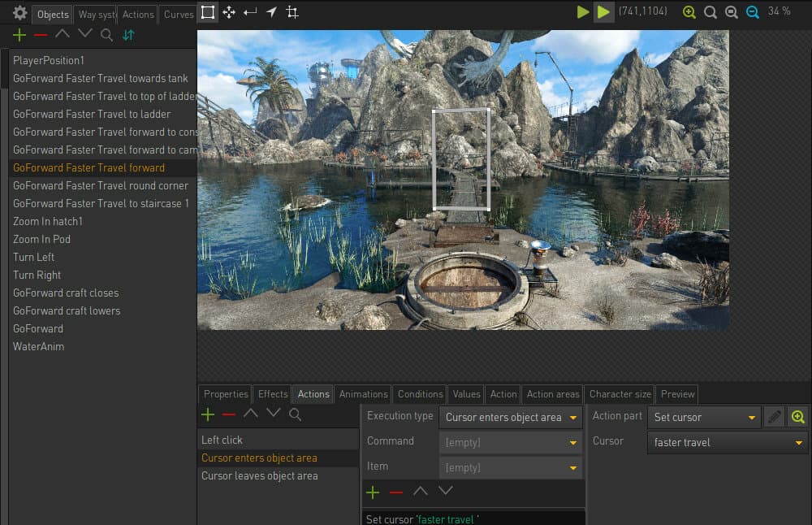Click the return arrow tool icon
812x525 pixels.
(x=250, y=11)
